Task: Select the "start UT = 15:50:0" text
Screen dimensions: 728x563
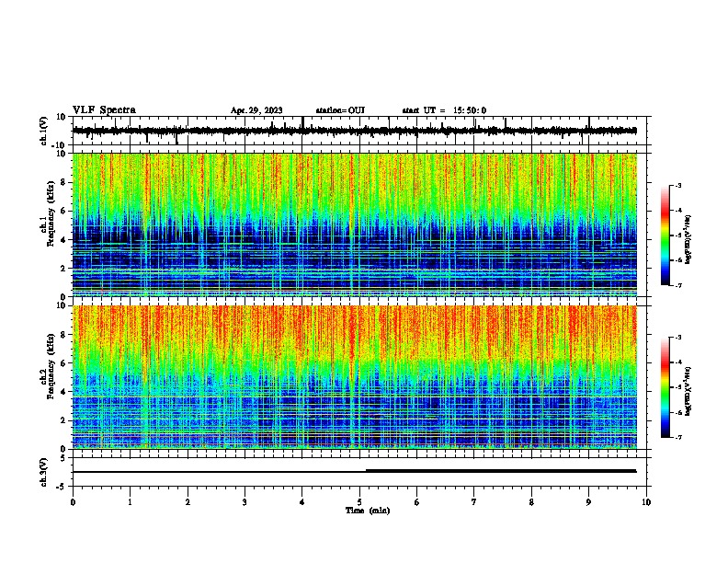Action: pyautogui.click(x=444, y=110)
